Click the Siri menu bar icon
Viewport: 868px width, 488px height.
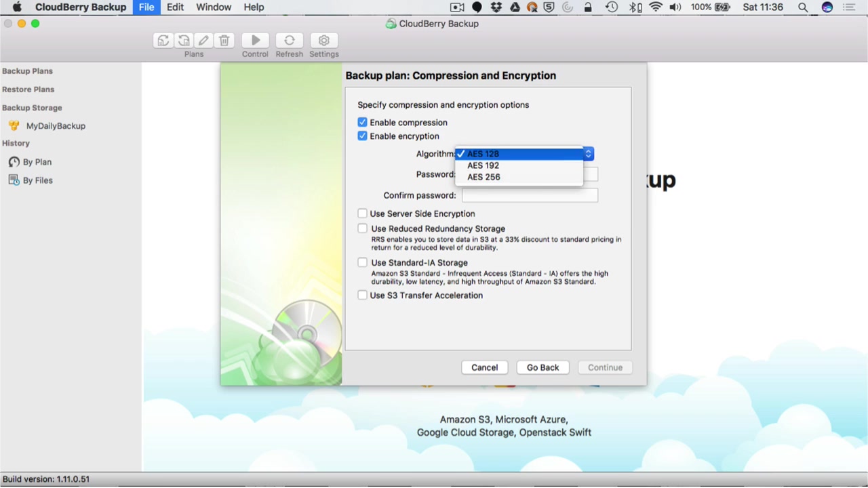[827, 7]
